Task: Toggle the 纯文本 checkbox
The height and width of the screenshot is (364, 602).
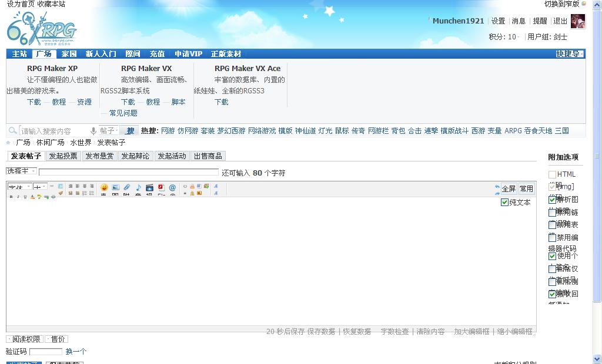Action: tap(504, 202)
